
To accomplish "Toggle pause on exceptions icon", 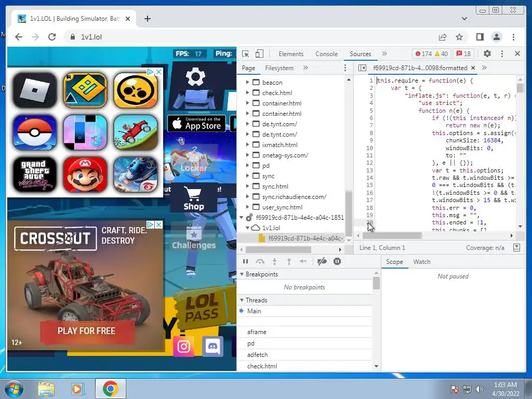I will click(x=337, y=261).
